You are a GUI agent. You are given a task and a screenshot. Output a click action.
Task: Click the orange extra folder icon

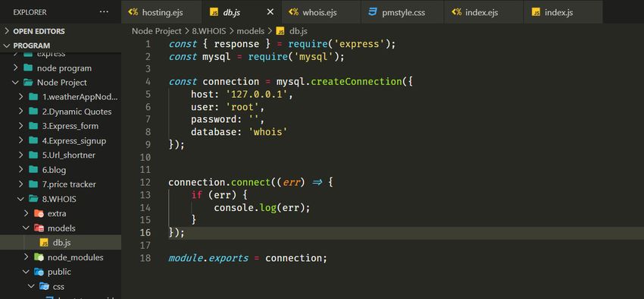[39, 213]
